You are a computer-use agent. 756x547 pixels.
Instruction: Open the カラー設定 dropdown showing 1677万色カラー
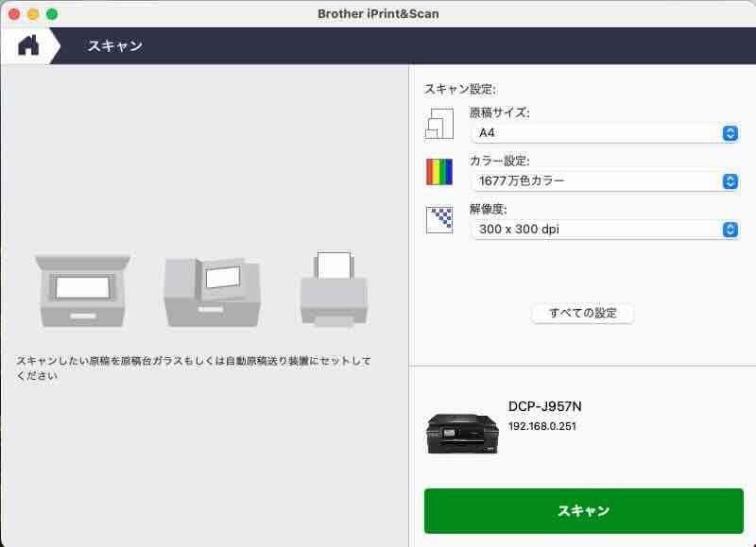tap(605, 181)
